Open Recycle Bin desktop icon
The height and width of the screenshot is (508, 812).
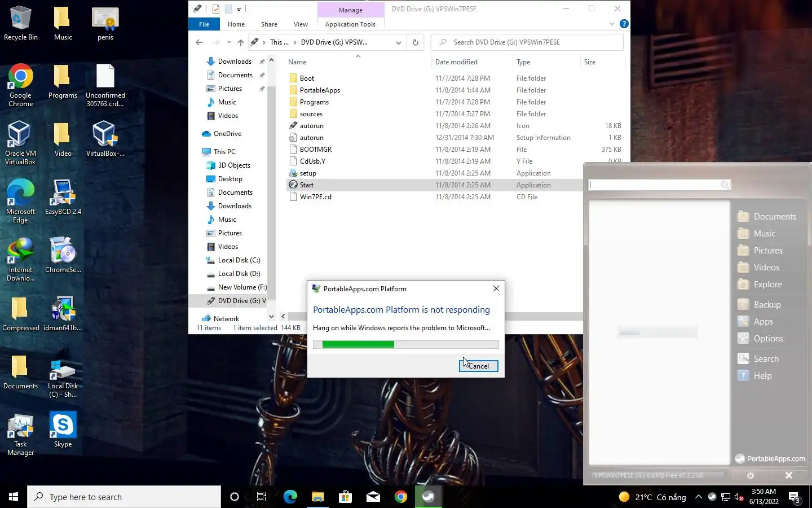[x=21, y=23]
